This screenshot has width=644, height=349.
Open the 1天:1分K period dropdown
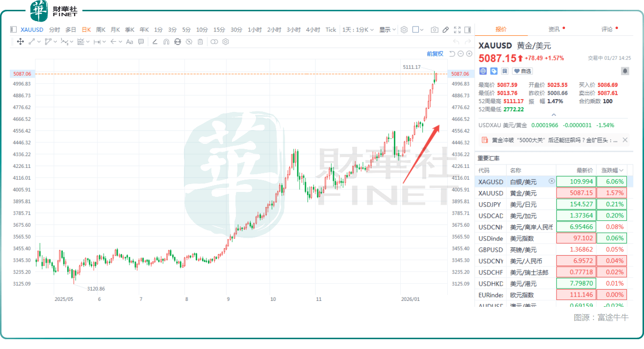[358, 29]
